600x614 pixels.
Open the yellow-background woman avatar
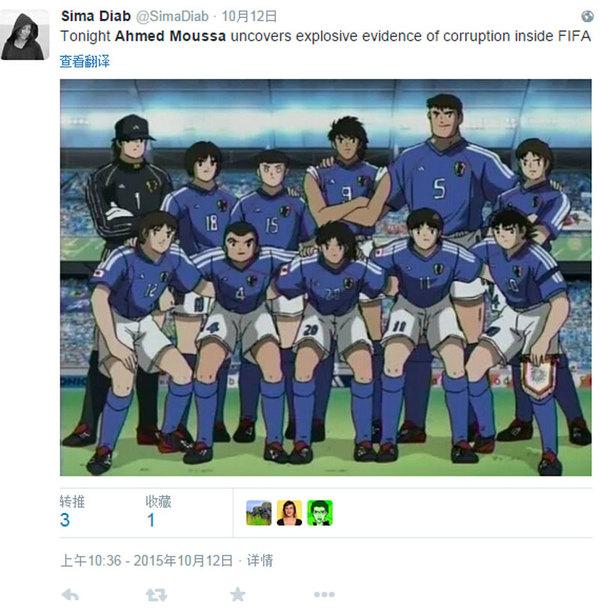coord(289,513)
